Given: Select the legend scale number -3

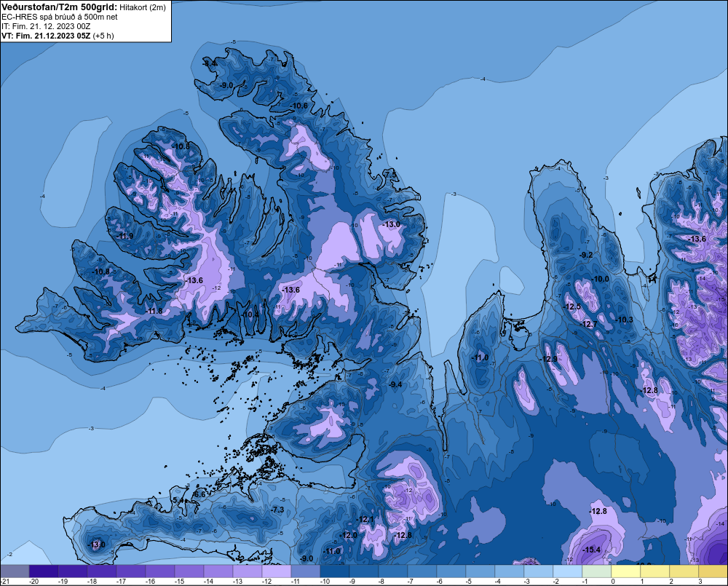Looking at the screenshot, I should tap(526, 582).
